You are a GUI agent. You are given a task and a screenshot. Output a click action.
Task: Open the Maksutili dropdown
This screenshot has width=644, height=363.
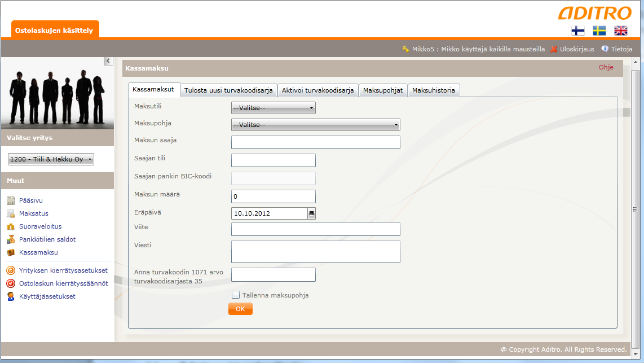coord(273,108)
